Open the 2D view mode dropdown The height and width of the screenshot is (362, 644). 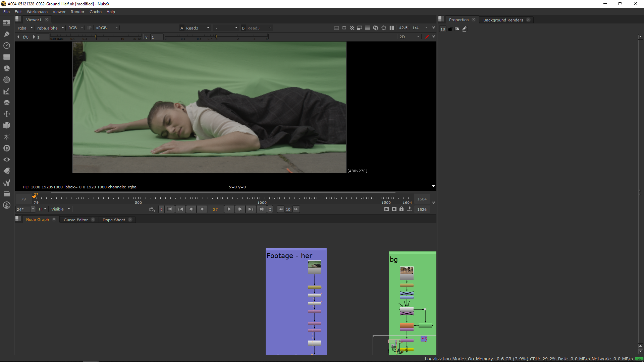click(409, 37)
